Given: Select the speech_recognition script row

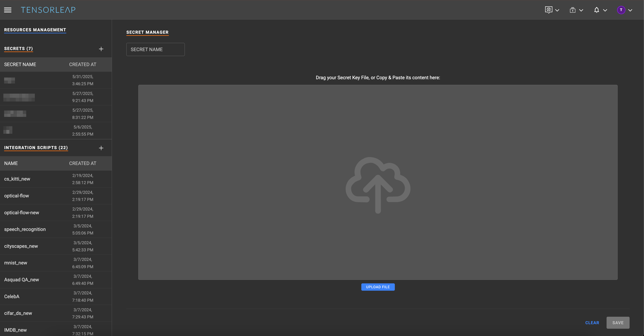Looking at the screenshot, I should [x=25, y=229].
